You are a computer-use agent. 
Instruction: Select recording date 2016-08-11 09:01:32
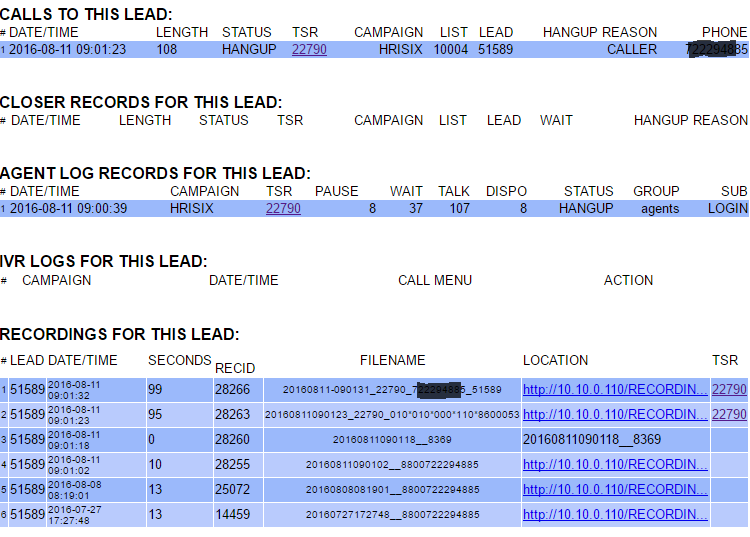pos(74,390)
